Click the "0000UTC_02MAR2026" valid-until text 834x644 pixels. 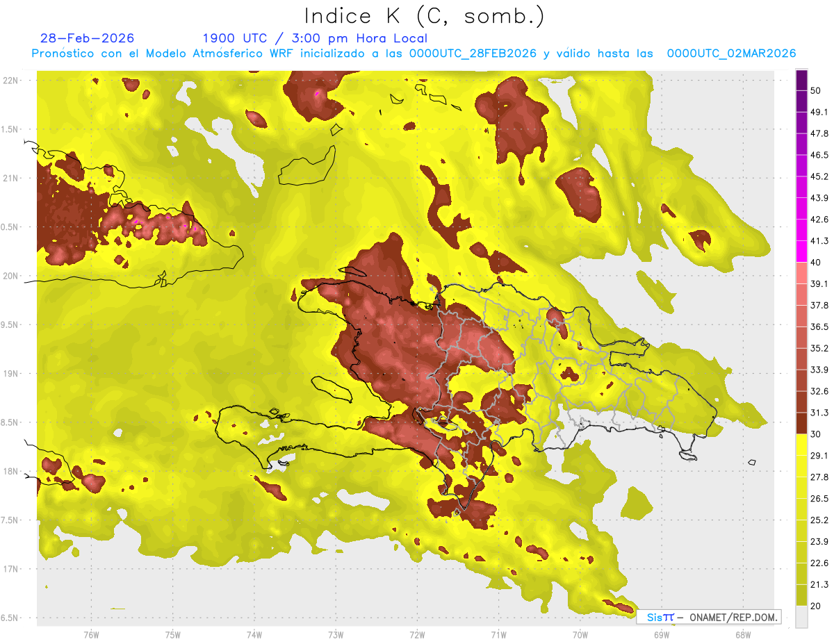[x=732, y=53]
